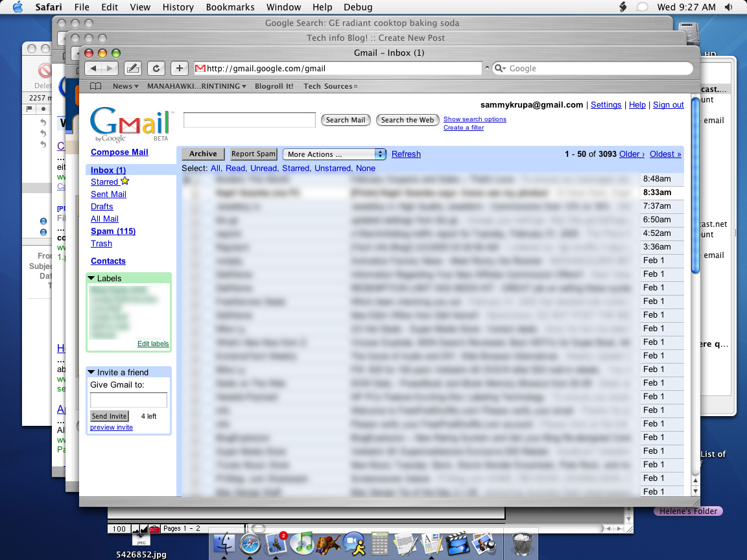
Task: Open the Trash in the Dock
Action: tap(523, 543)
